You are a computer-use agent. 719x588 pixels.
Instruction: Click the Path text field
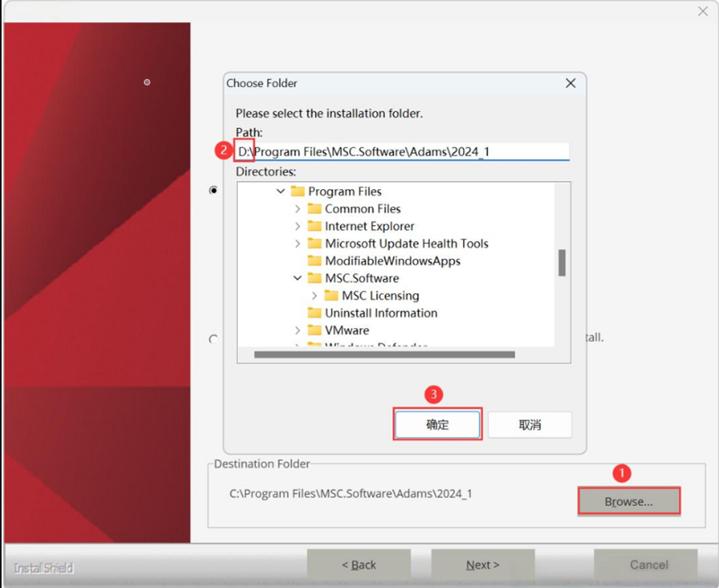click(402, 152)
